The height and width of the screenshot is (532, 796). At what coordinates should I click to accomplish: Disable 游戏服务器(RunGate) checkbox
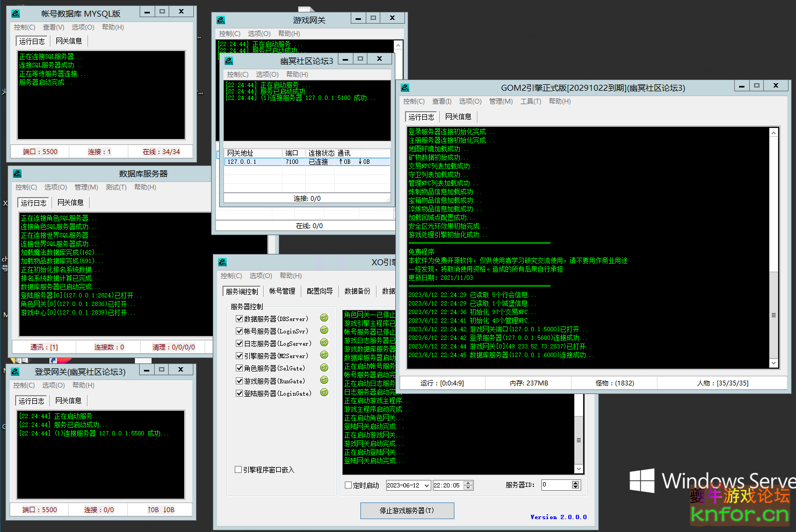(239, 381)
